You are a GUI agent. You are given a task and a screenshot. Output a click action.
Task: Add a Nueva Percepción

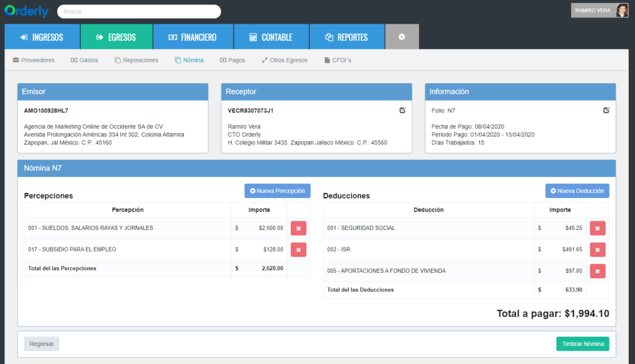click(x=277, y=191)
